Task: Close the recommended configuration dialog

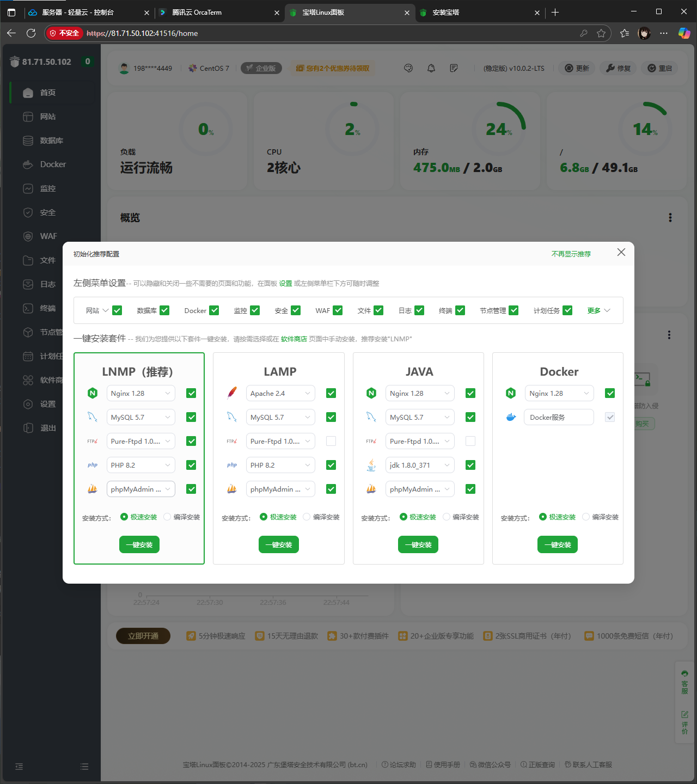Action: [x=621, y=252]
